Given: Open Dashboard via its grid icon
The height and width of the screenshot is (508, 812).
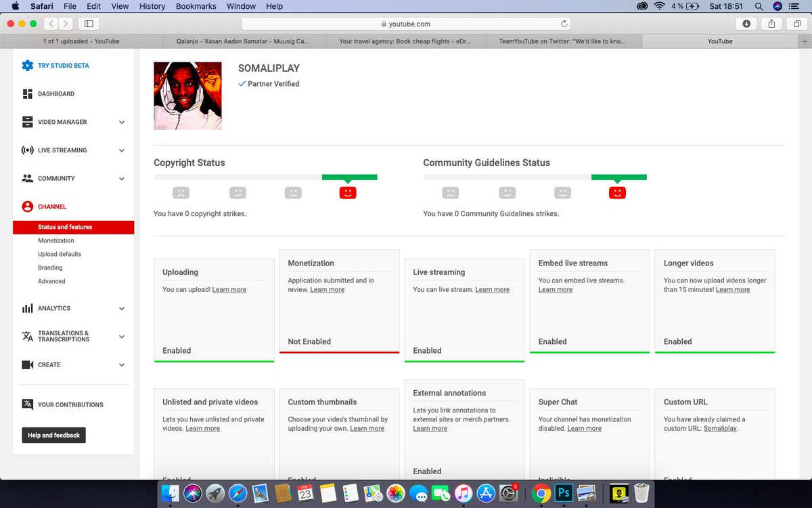Looking at the screenshot, I should [x=27, y=93].
